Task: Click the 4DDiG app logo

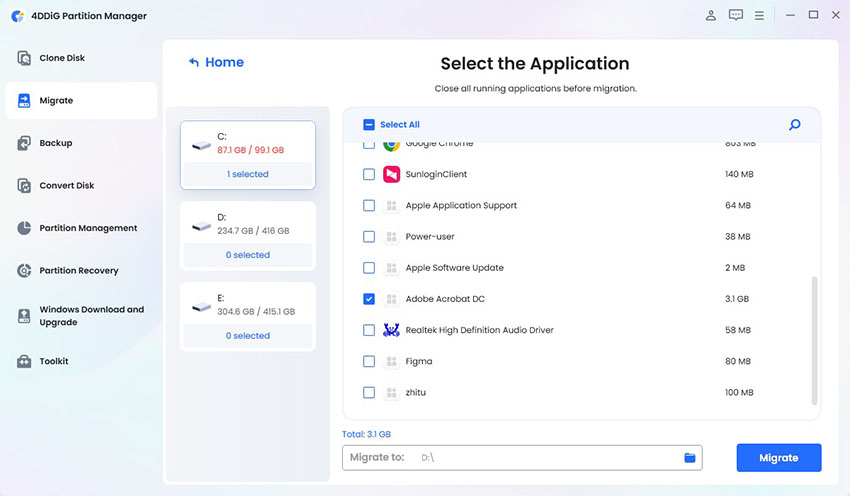Action: point(17,16)
